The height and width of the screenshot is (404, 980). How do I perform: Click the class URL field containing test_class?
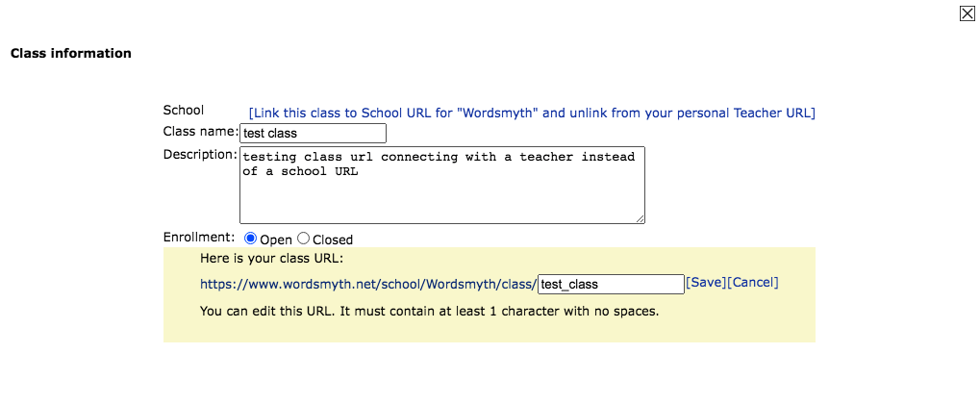click(610, 284)
